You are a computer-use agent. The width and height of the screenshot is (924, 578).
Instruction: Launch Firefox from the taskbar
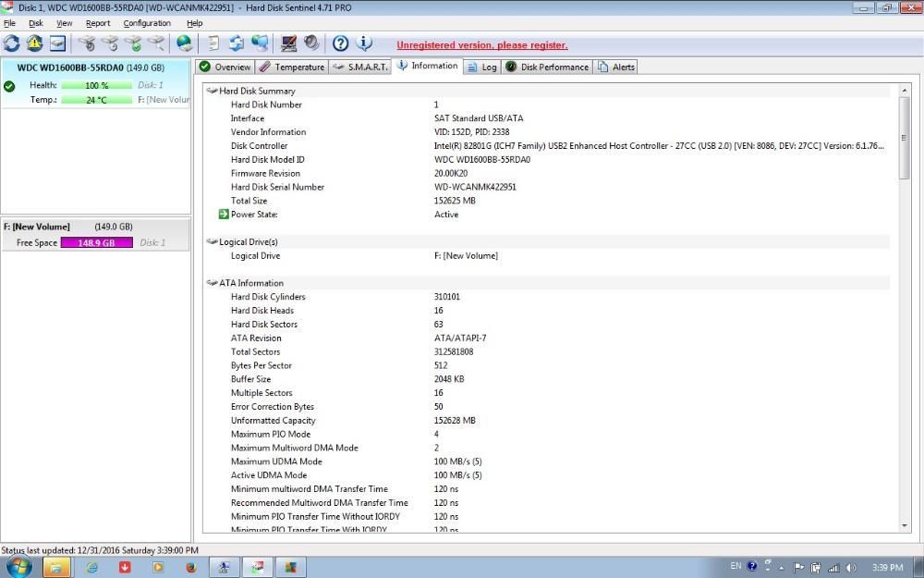(191, 568)
